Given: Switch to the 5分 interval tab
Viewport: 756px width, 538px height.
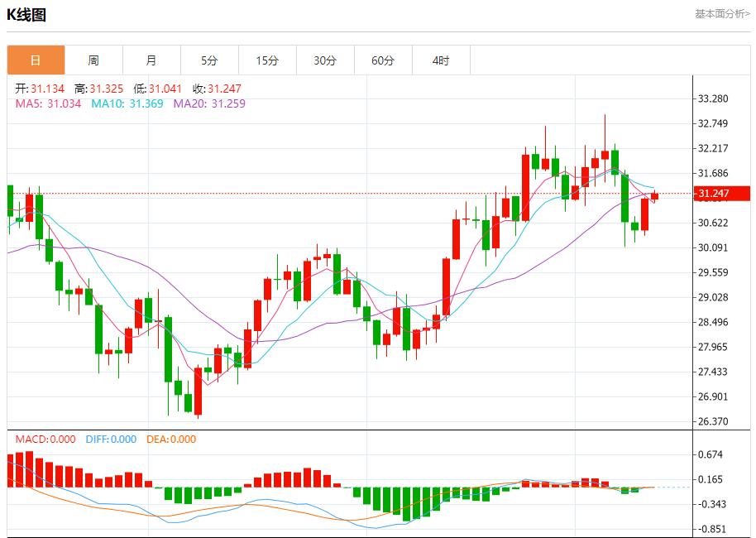Looking at the screenshot, I should click(209, 60).
